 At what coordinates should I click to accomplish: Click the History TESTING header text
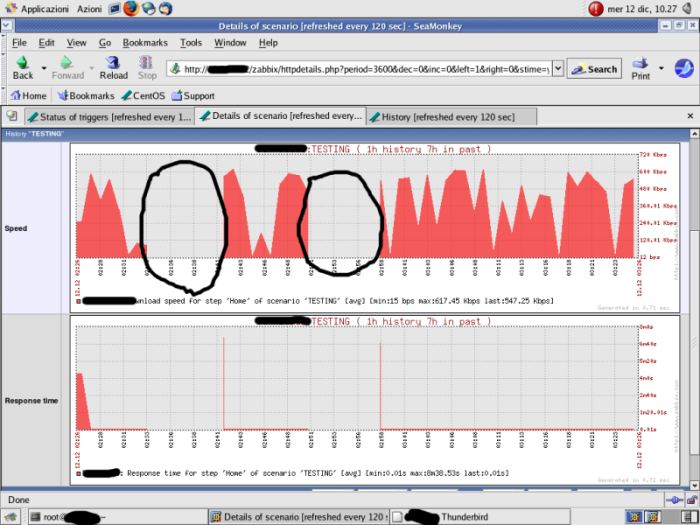[34, 133]
